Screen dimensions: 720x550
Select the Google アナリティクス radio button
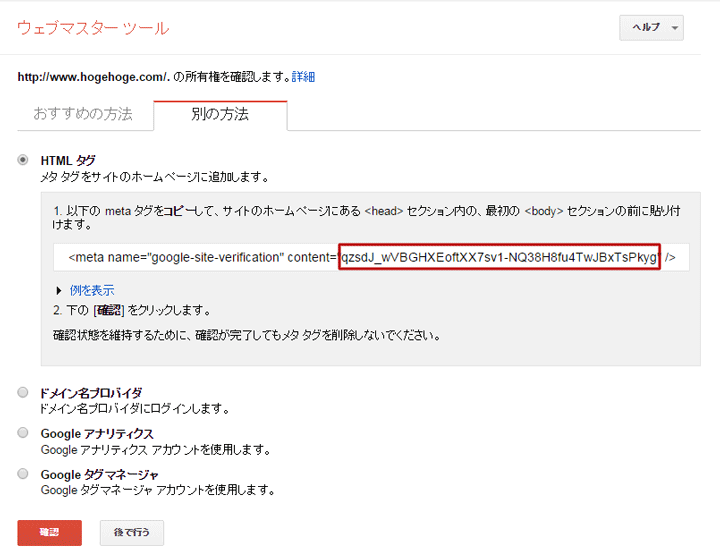click(23, 434)
